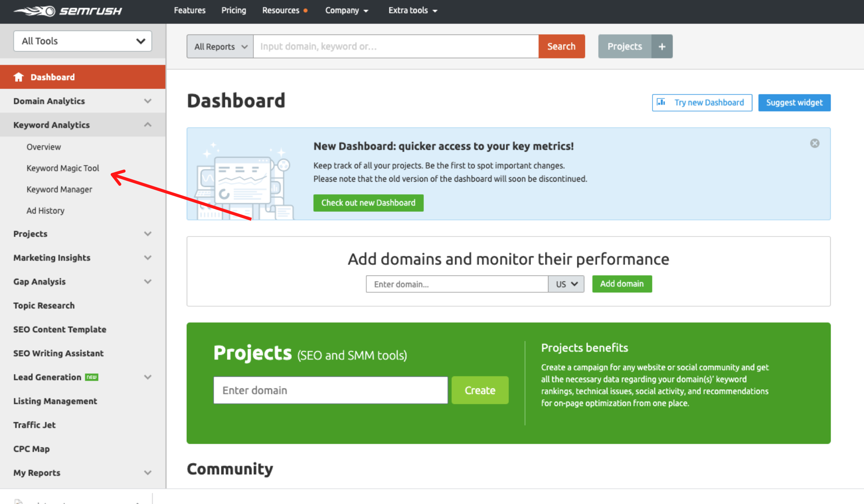Open CPC Map
864x504 pixels.
click(x=31, y=449)
